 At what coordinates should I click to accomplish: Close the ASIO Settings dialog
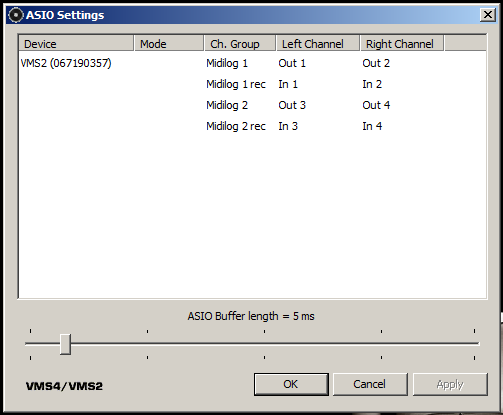point(488,15)
